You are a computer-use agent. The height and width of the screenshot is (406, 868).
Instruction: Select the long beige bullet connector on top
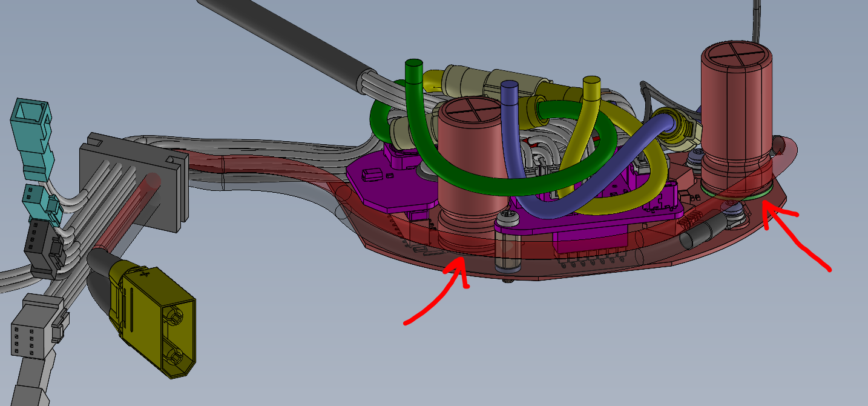point(497,81)
